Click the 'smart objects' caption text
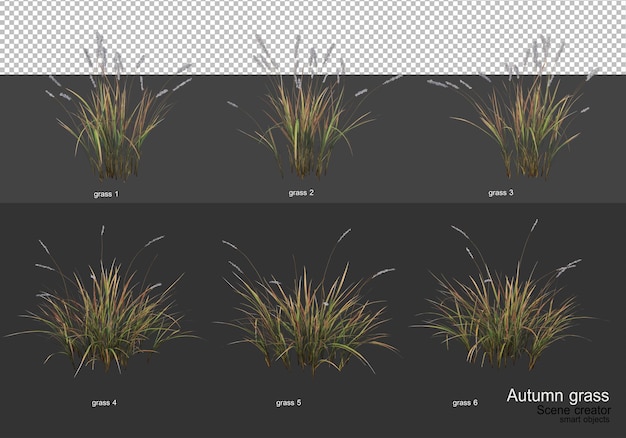The height and width of the screenshot is (438, 626). pos(584,419)
